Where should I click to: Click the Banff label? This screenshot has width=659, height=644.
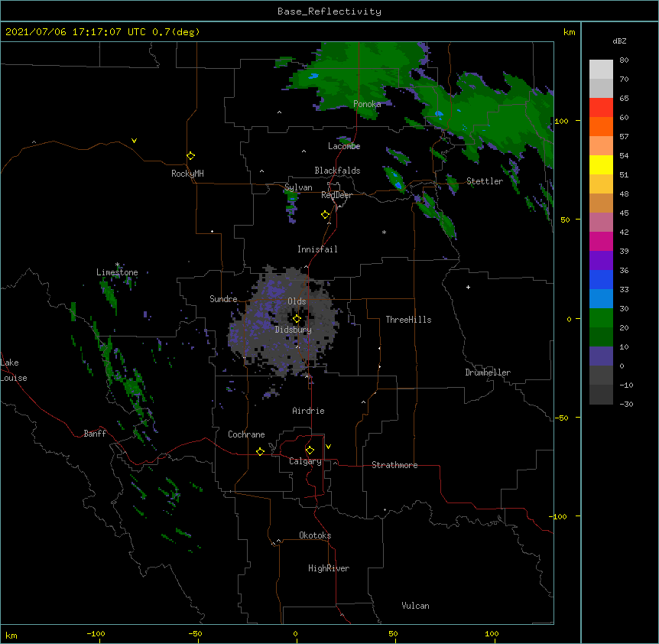coord(95,434)
